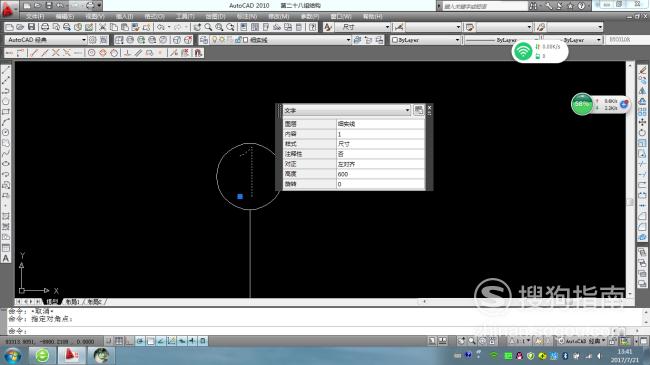Open the Windows Start menu

(13, 355)
